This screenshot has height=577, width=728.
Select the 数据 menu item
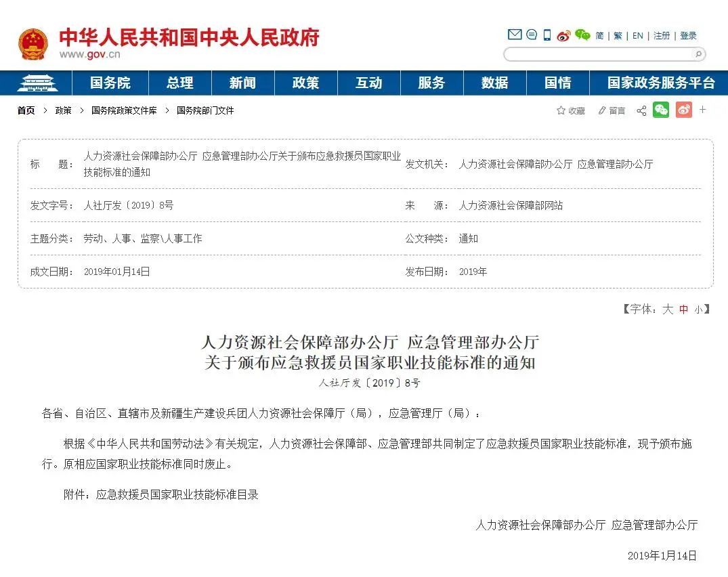click(494, 83)
